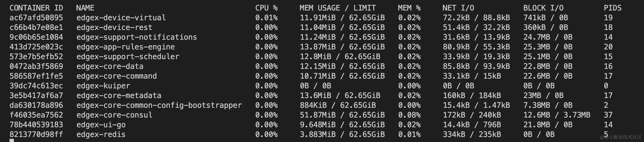Viewport: 644px width, 142px height.
Task: Click the 51.87MiB memory usage value
Action: coord(318,115)
